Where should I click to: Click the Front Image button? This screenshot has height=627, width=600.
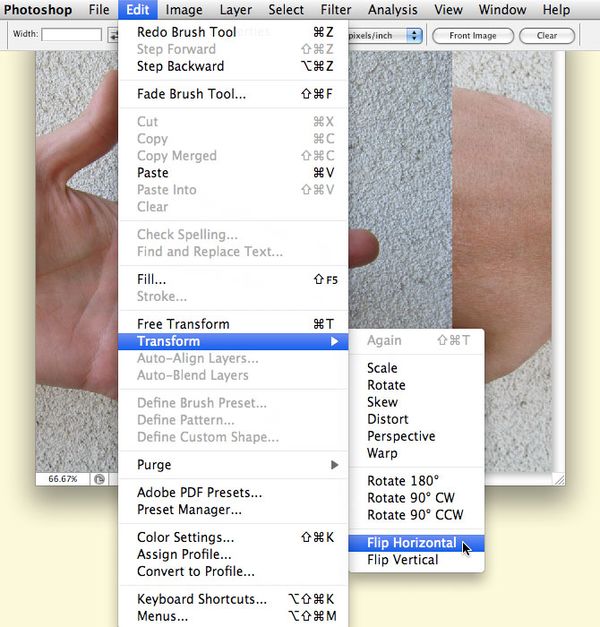point(473,36)
